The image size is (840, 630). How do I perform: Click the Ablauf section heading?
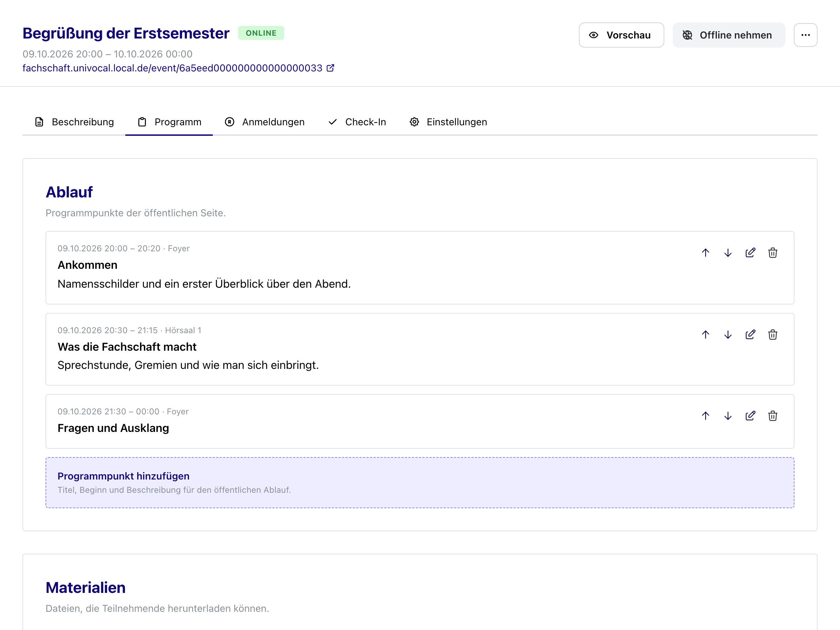[x=69, y=192]
